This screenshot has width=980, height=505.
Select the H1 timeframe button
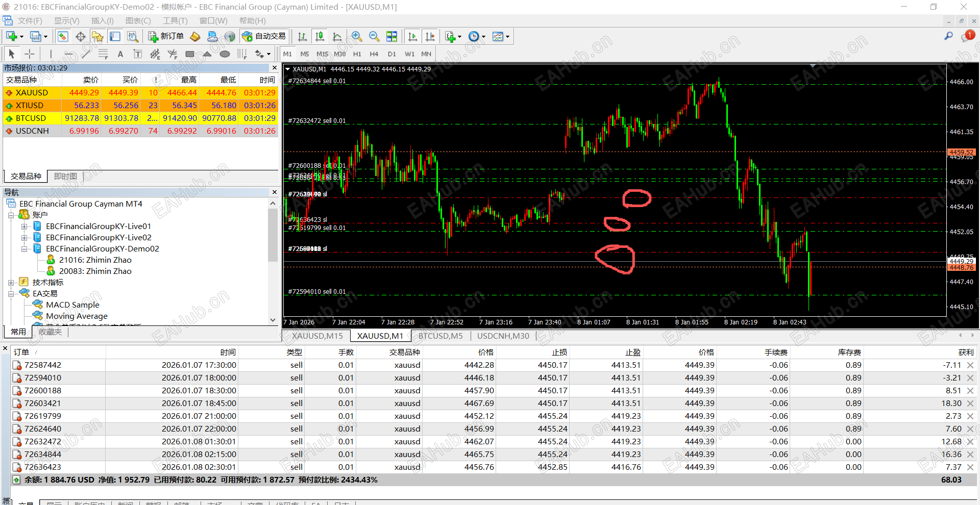pyautogui.click(x=357, y=54)
